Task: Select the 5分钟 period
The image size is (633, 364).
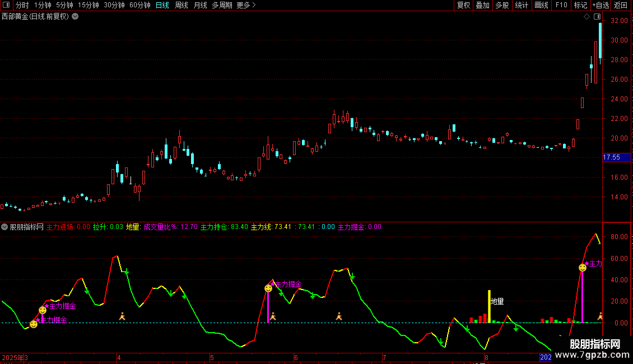Action: pos(64,5)
